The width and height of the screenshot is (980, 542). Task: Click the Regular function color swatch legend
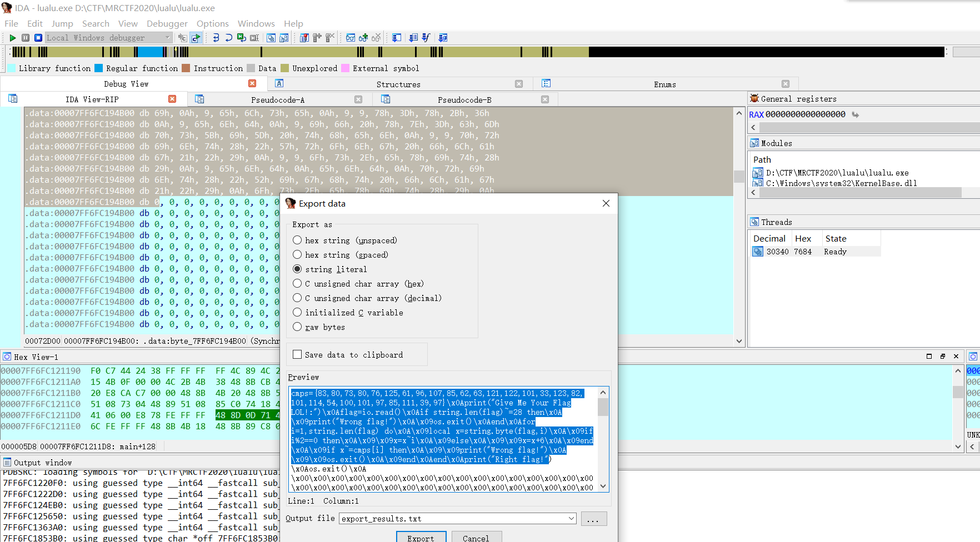click(x=99, y=68)
